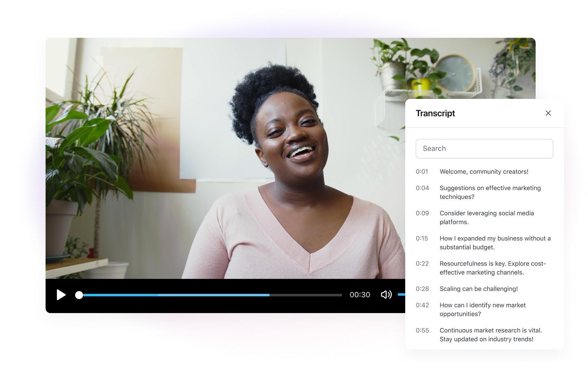Screen dimensions: 588x372
Task: Adjust the volume slider next to speaker icon
Action: 401,294
